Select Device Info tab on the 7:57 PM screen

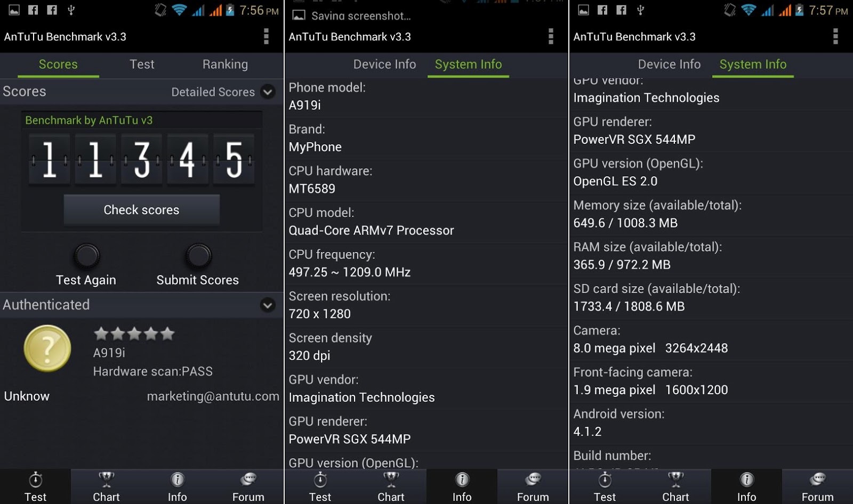click(669, 64)
